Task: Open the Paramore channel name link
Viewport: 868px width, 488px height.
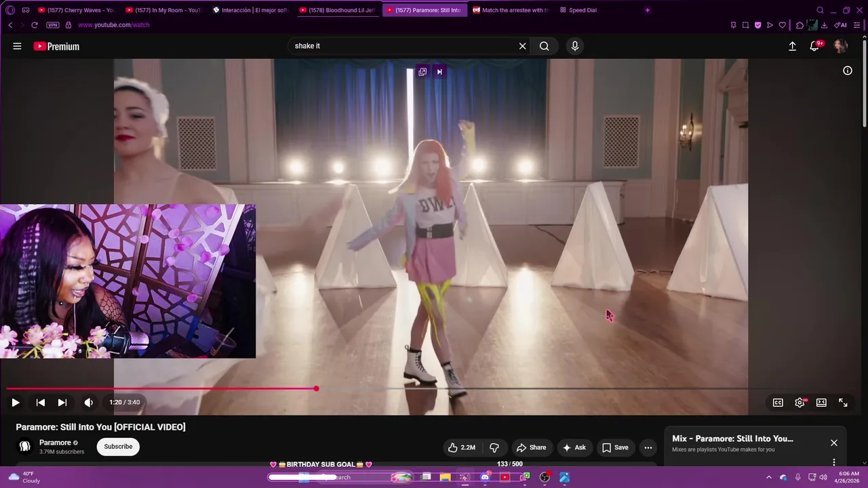Action: click(x=55, y=443)
